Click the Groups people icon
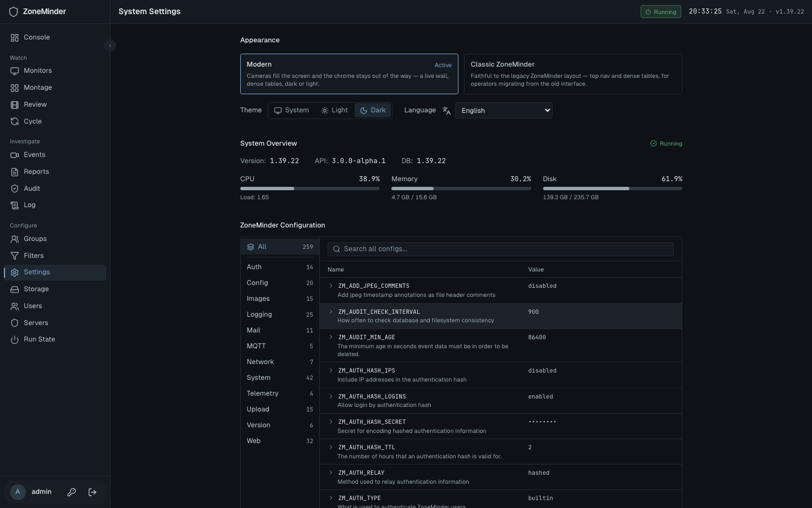 tap(15, 239)
